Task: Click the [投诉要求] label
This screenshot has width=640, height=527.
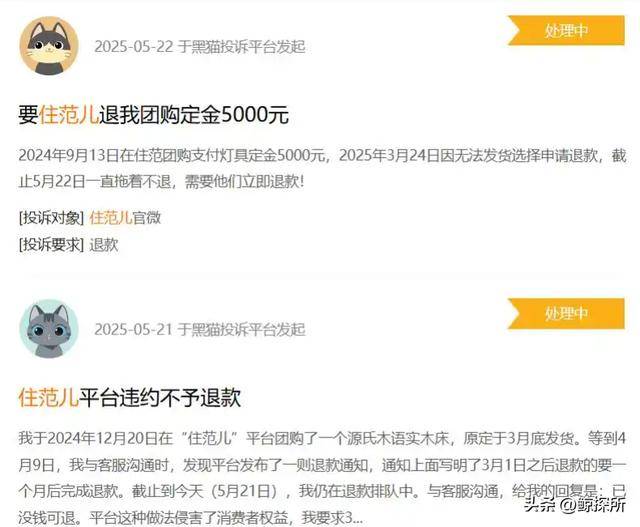Action: coord(51,245)
